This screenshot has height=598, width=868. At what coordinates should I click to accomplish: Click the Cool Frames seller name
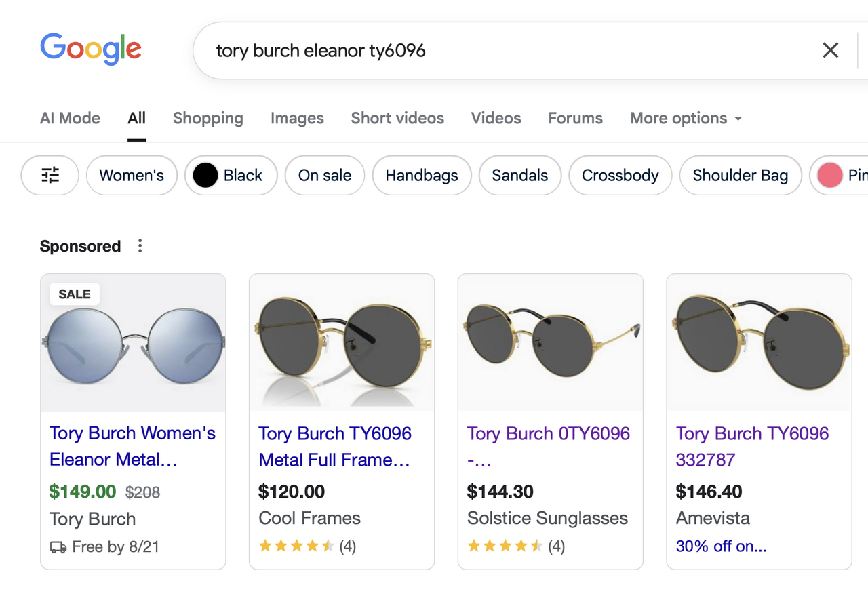309,519
